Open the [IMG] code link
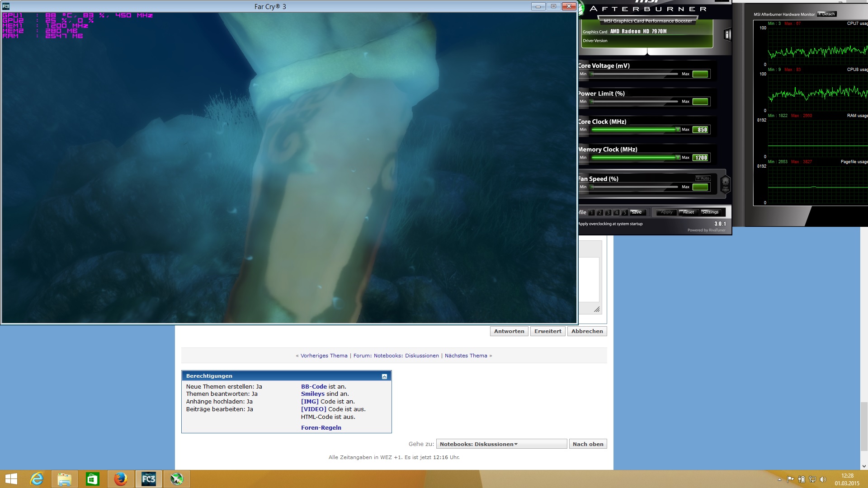 point(310,402)
